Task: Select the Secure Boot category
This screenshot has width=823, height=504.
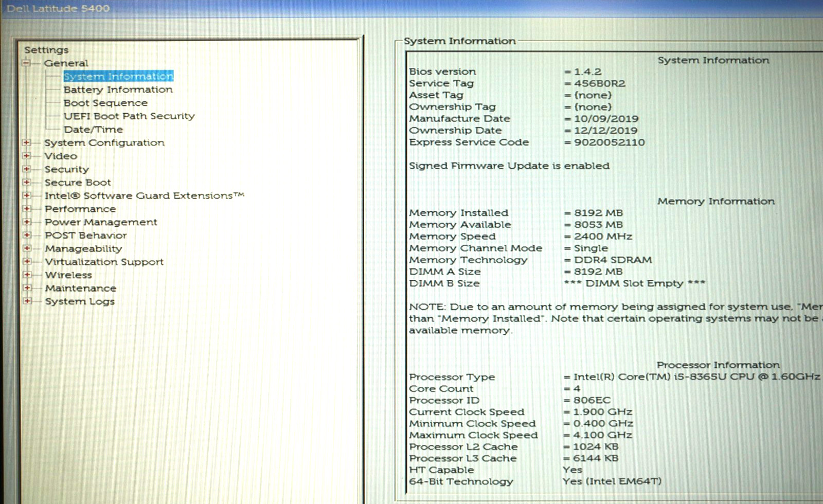Action: point(78,183)
